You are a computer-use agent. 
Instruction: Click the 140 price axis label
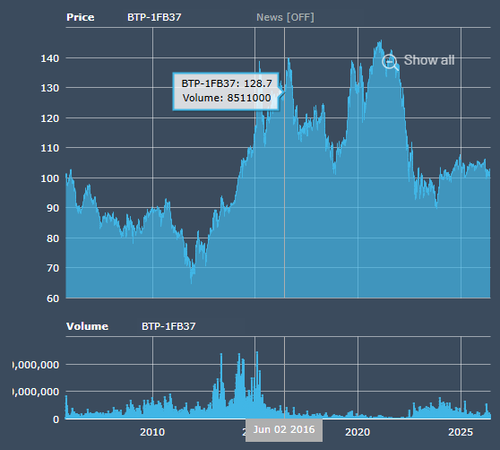[x=50, y=59]
